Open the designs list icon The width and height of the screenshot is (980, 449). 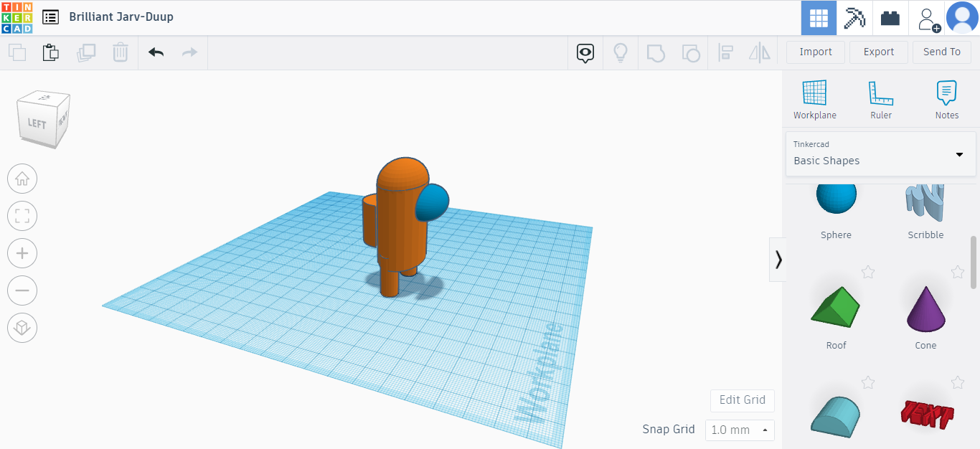pyautogui.click(x=50, y=17)
